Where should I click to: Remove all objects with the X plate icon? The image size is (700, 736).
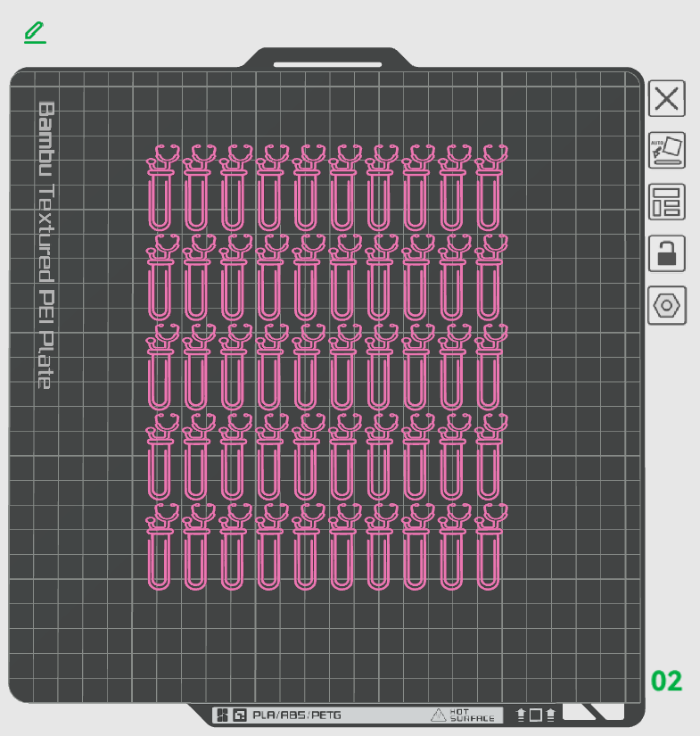click(x=667, y=98)
